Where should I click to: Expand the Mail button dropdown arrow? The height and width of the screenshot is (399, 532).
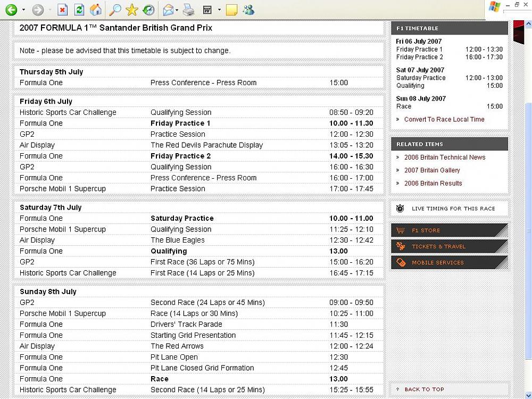177,10
